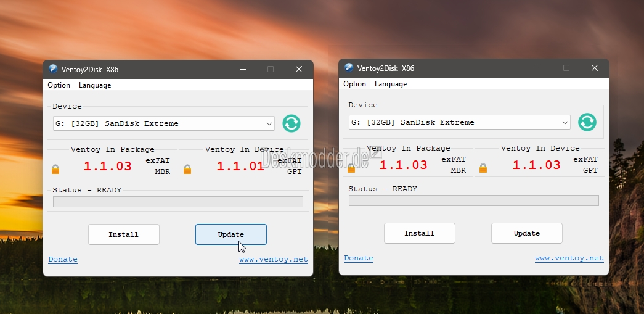Image resolution: width=644 pixels, height=314 pixels.
Task: Click the Install button in the right window
Action: point(419,233)
